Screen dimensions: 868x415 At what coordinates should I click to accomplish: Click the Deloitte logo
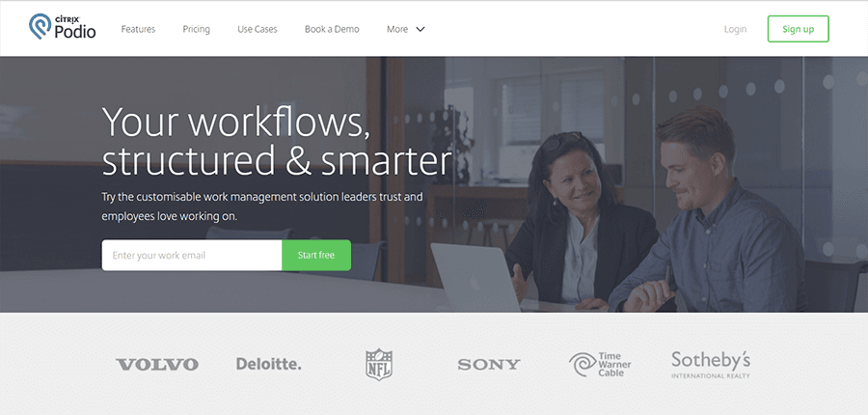coord(269,364)
